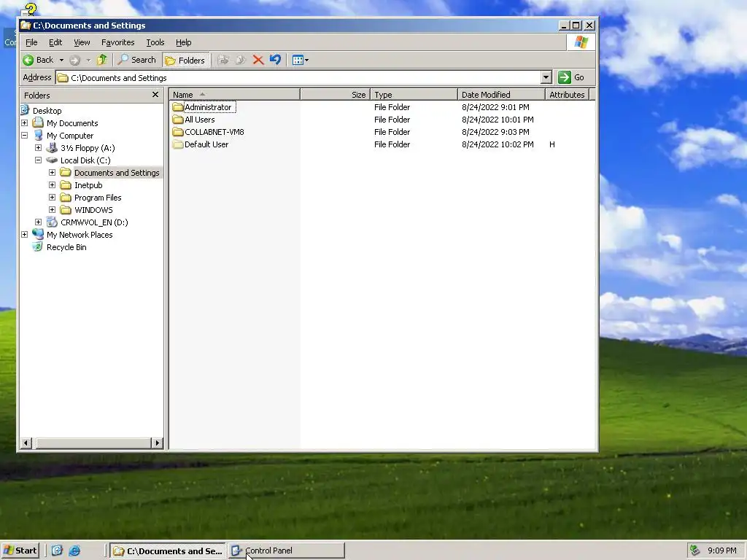Click the folder tree left scroll arrow
747x560 pixels.
tap(26, 443)
